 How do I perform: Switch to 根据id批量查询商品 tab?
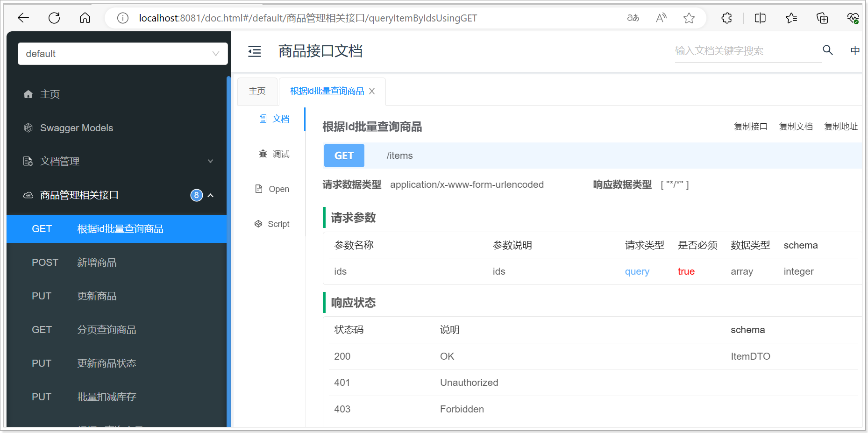(327, 91)
